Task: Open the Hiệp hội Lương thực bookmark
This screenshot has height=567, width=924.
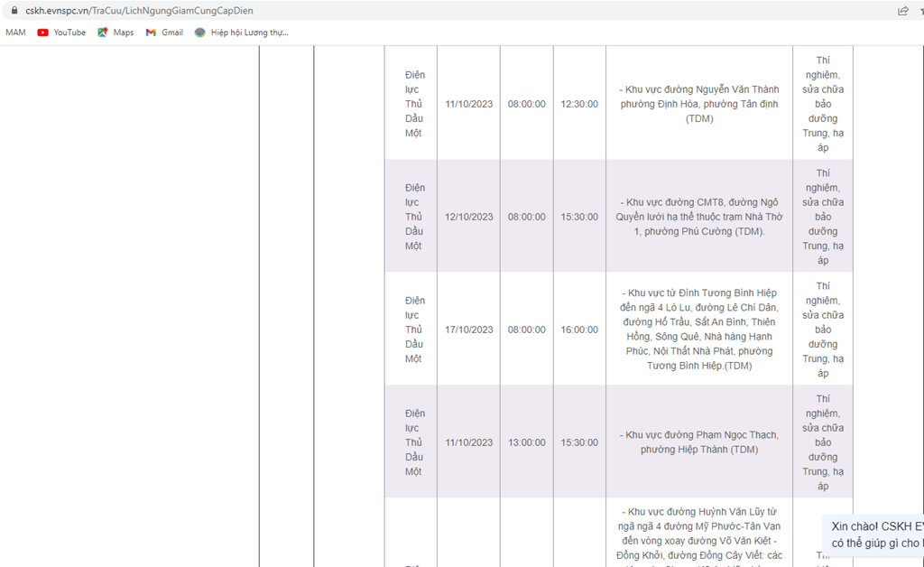Action: pyautogui.click(x=242, y=33)
